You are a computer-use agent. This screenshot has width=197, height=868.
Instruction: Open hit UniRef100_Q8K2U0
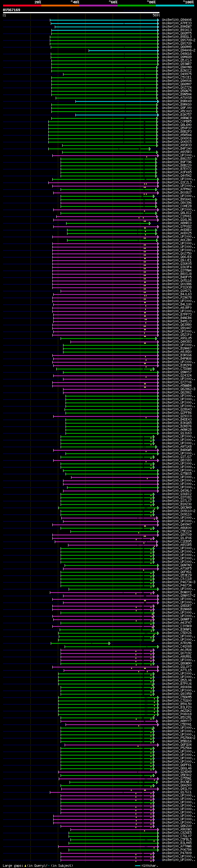(176, 826)
